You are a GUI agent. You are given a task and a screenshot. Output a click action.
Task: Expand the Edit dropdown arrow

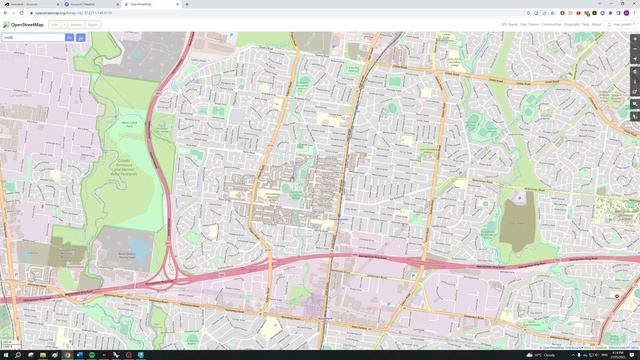point(64,25)
